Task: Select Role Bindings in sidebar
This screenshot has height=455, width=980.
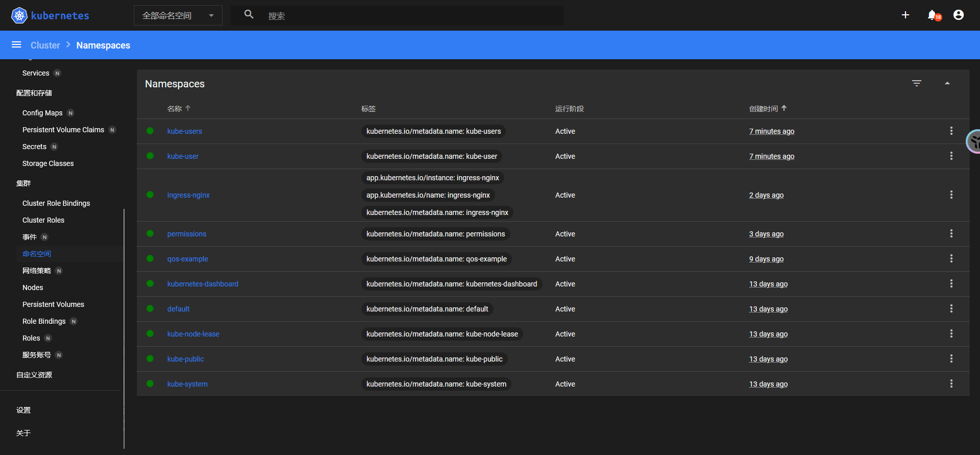Action: (44, 321)
